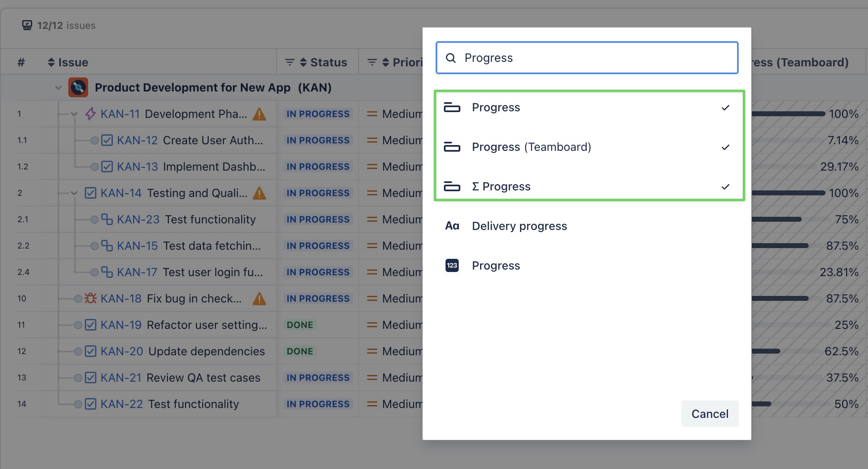Click the project avatar for Product Development
This screenshot has width=868, height=469.
[x=78, y=87]
